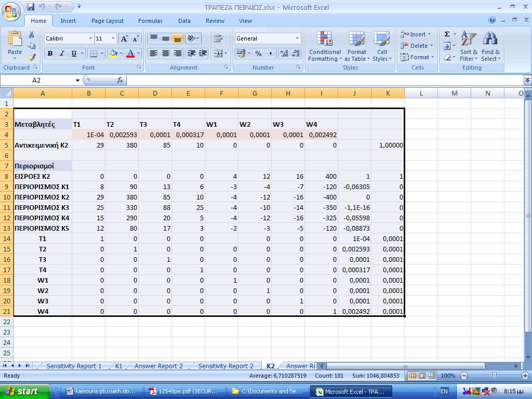Open Format as Table gallery
The width and height of the screenshot is (532, 399).
click(357, 46)
